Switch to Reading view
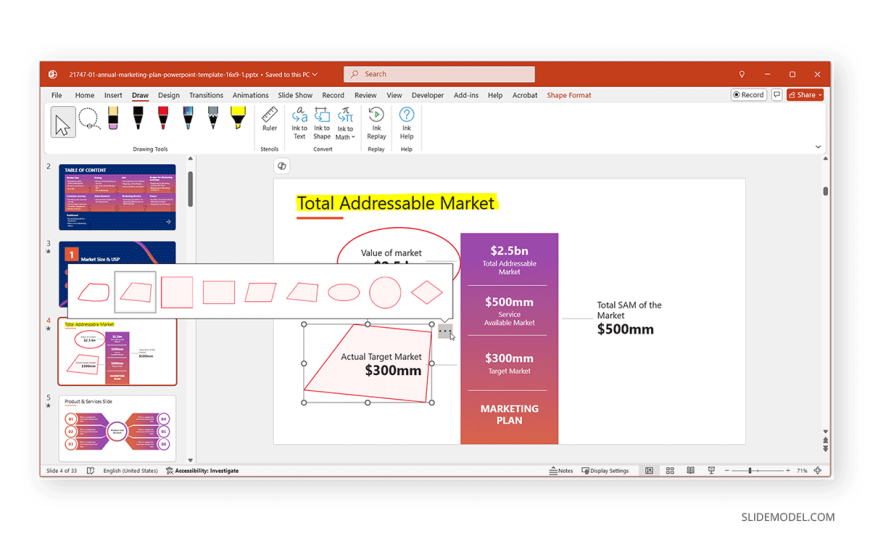This screenshot has height=539, width=870. [691, 471]
